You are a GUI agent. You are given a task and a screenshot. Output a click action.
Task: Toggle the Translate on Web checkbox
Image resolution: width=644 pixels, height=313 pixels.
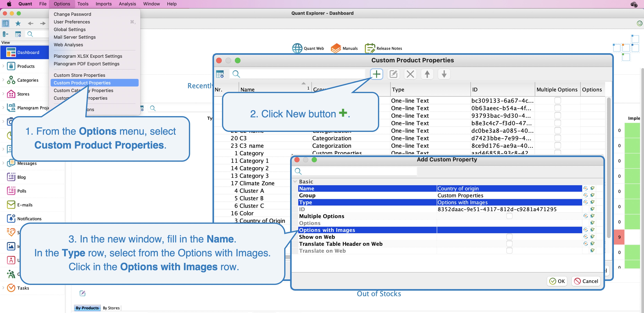pos(509,250)
